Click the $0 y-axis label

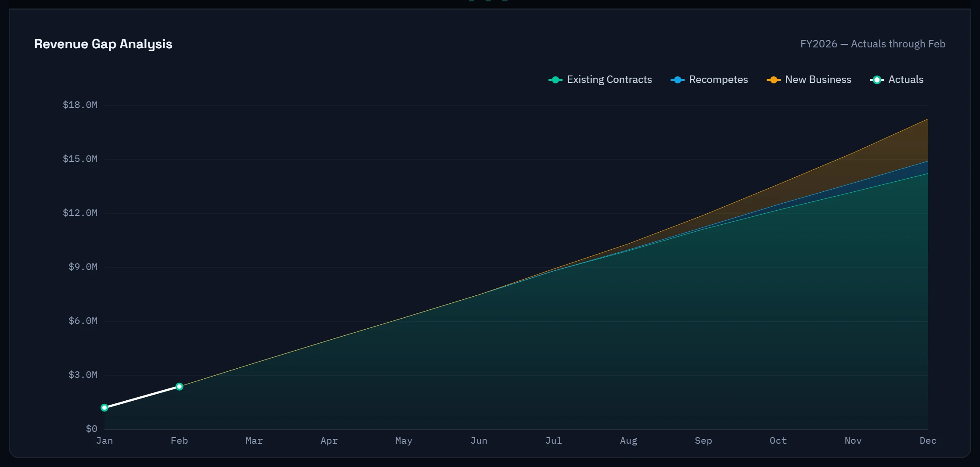[91, 429]
